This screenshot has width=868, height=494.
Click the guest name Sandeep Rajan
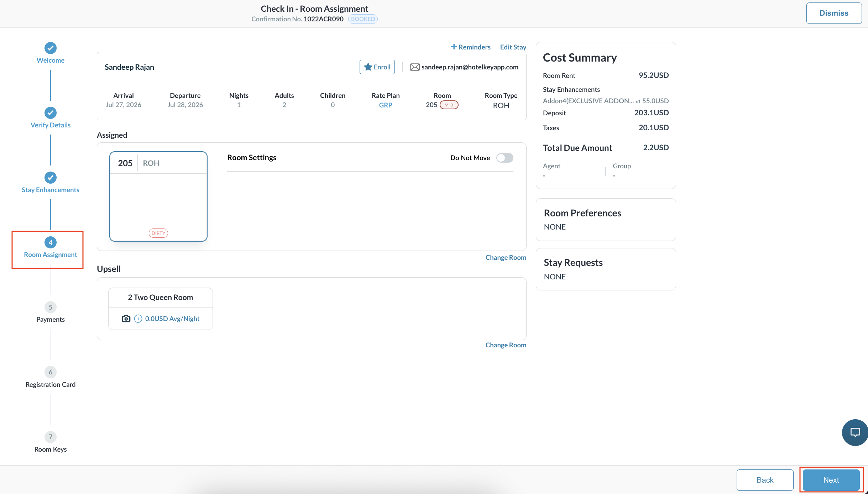pos(129,67)
